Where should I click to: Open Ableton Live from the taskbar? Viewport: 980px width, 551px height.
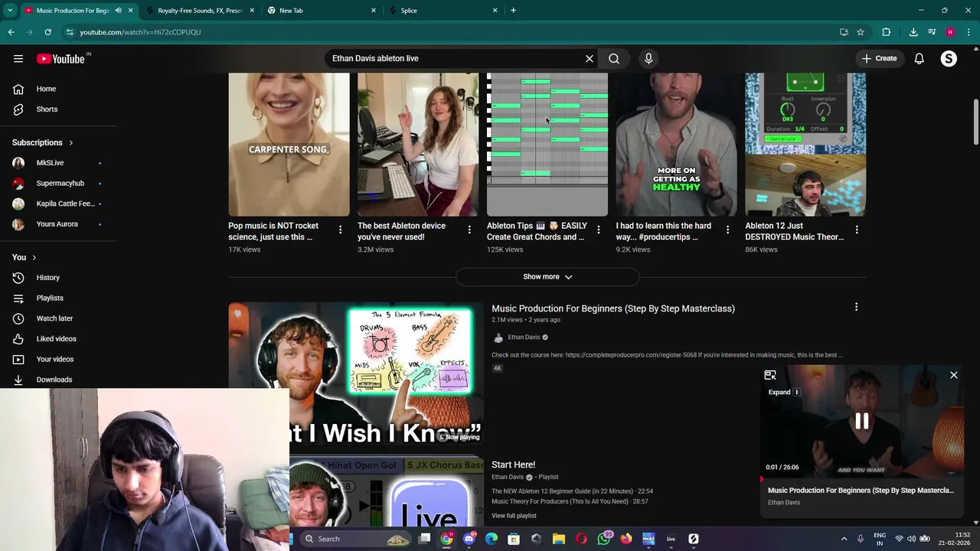pyautogui.click(x=671, y=539)
